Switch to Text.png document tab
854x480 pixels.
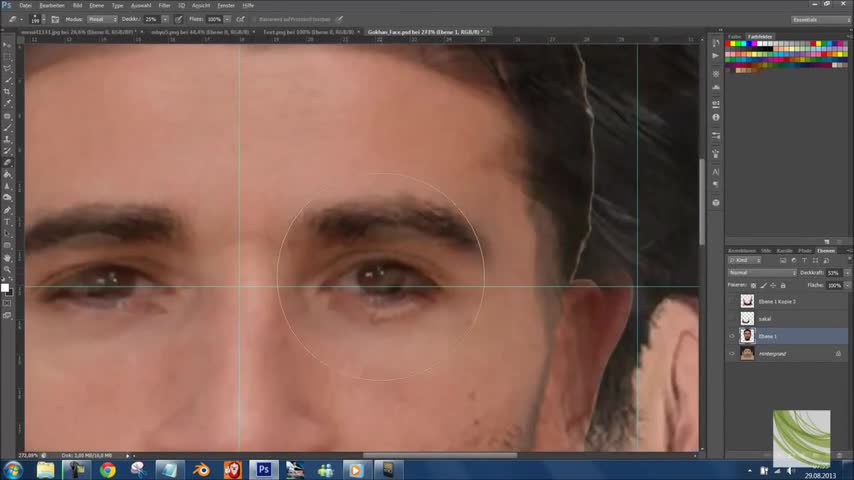coord(308,32)
